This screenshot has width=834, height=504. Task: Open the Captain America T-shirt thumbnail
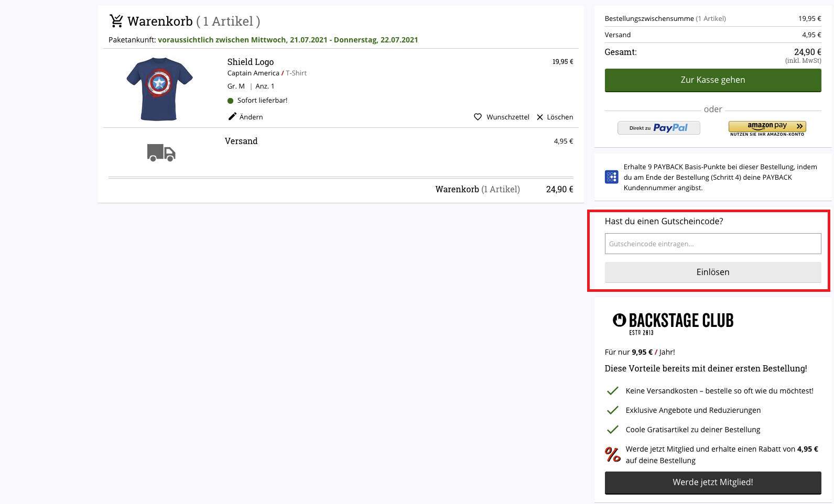(x=160, y=89)
